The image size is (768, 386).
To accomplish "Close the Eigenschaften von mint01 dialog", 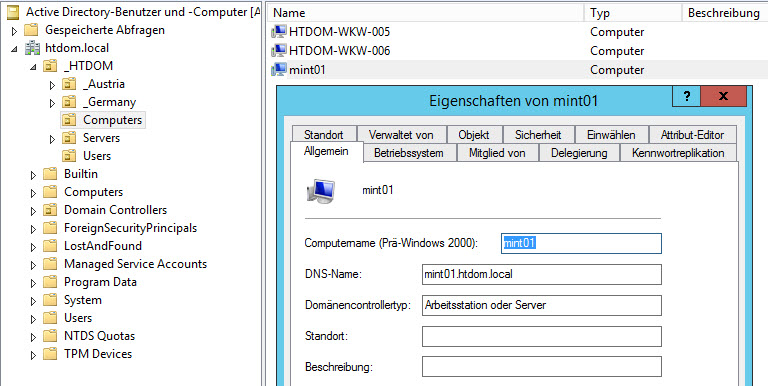I will tap(723, 96).
